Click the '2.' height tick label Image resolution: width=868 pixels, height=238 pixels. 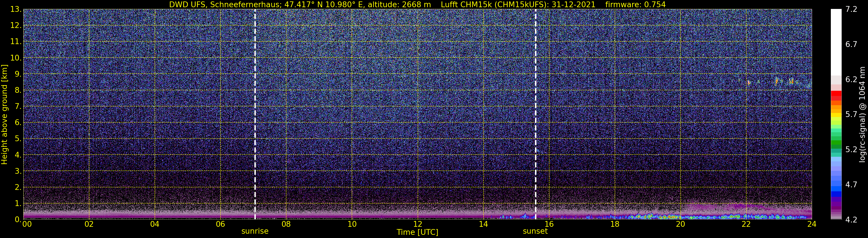point(18,188)
